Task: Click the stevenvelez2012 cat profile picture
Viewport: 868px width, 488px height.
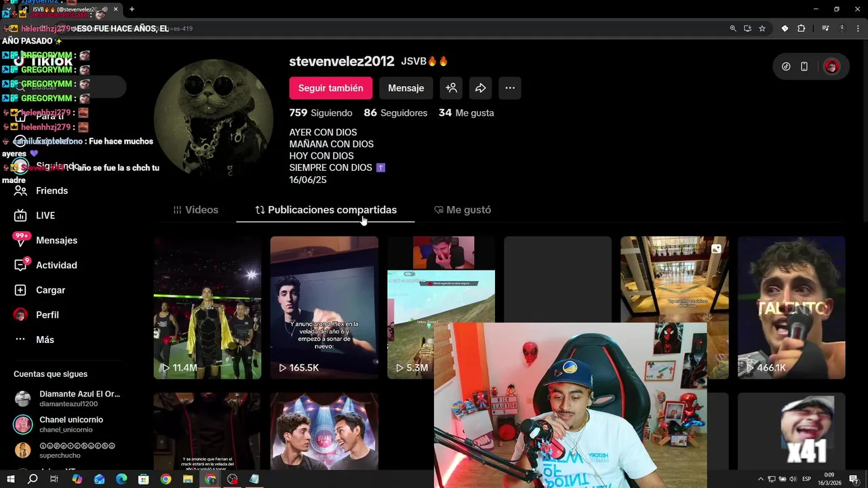Action: tap(214, 119)
